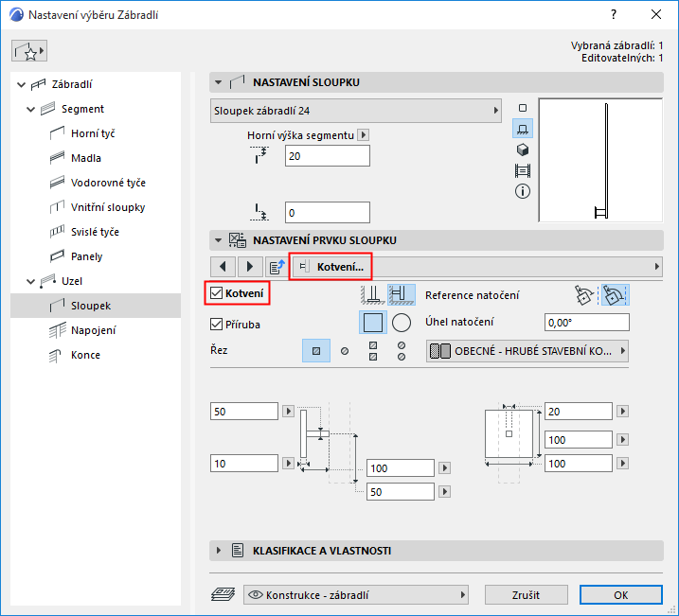The width and height of the screenshot is (679, 616).
Task: Select Svislé tyče in tree
Action: tap(95, 232)
